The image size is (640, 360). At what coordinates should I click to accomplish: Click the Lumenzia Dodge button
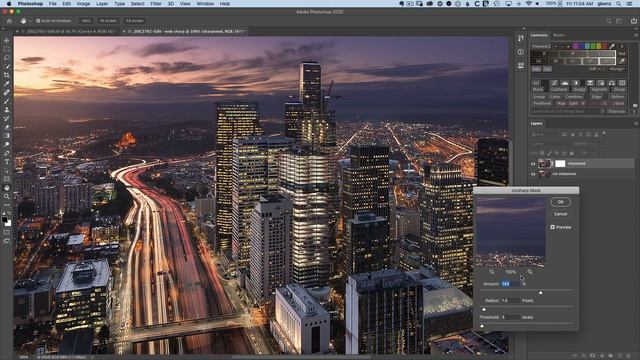coord(579,89)
